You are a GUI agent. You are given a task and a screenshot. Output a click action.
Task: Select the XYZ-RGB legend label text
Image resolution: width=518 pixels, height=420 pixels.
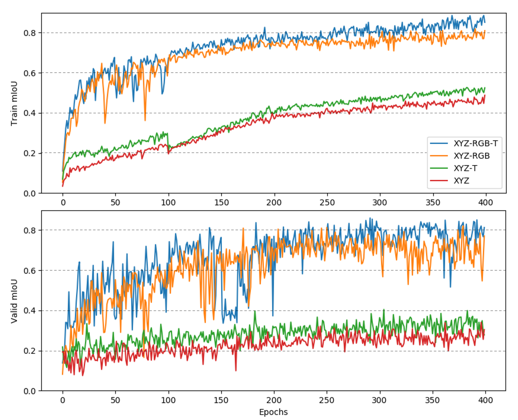[x=472, y=156]
